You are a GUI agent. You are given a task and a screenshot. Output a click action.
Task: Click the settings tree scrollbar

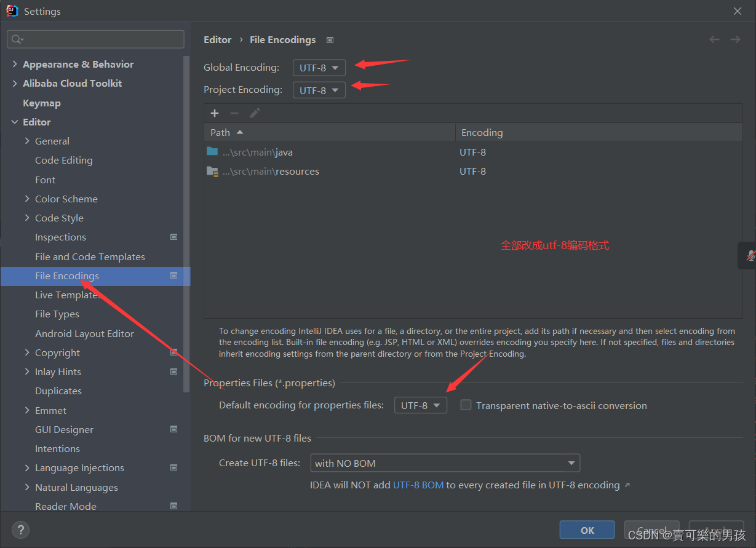point(187,224)
